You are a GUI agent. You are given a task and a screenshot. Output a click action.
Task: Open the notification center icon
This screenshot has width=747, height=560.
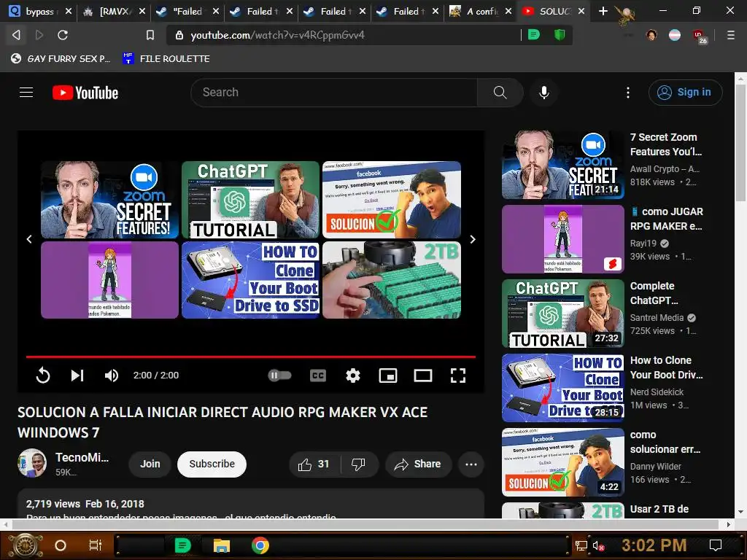coord(716,545)
